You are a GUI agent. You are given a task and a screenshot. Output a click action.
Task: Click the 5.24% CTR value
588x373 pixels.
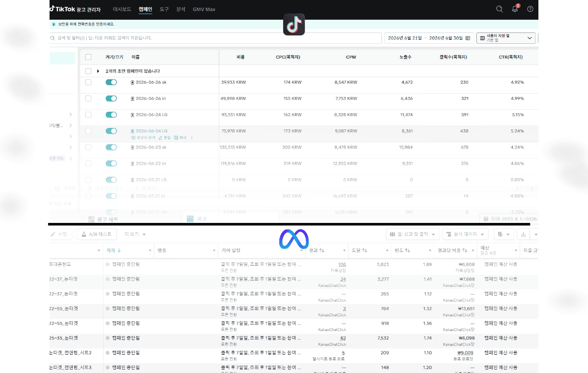click(517, 131)
